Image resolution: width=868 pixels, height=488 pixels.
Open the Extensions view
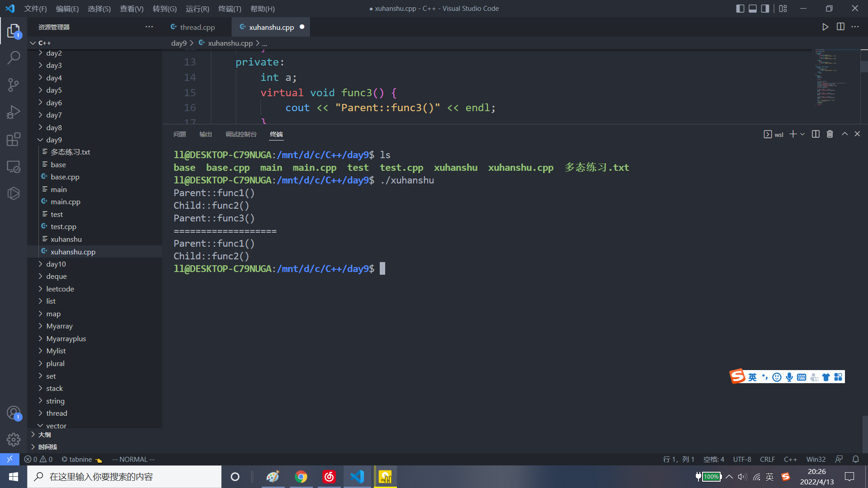pos(14,139)
